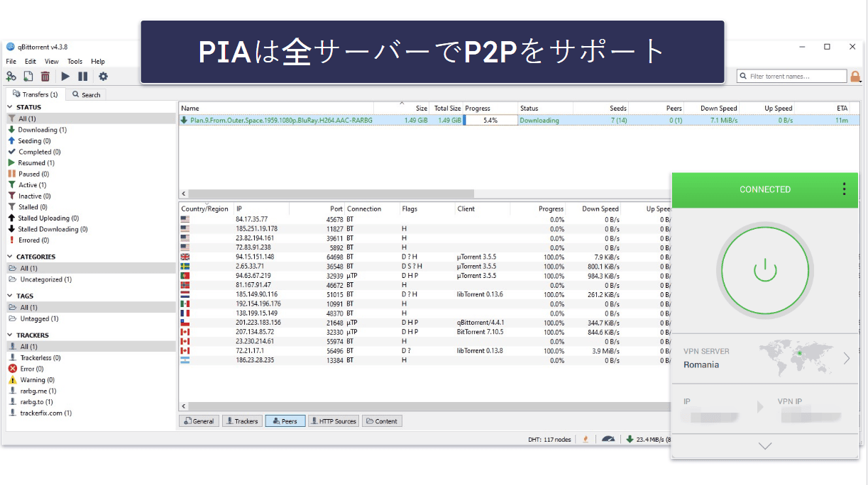Open the VPN server selection chevron for Romania
Screen dimensions: 868x485
pos(847,358)
